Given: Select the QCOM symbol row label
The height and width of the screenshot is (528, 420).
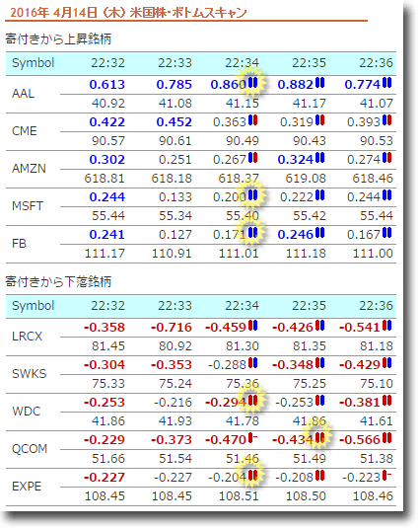Looking at the screenshot, I should (30, 448).
